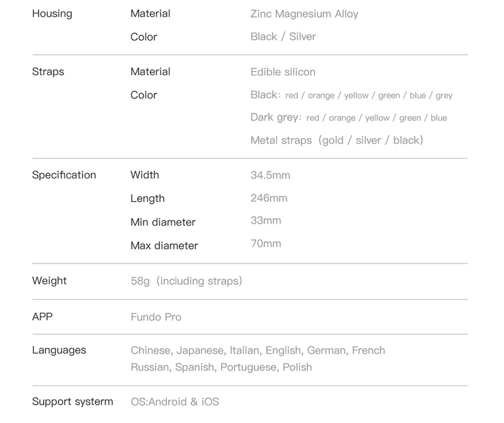This screenshot has width=504, height=423.
Task: Click the Black strap color options line
Action: tap(352, 95)
